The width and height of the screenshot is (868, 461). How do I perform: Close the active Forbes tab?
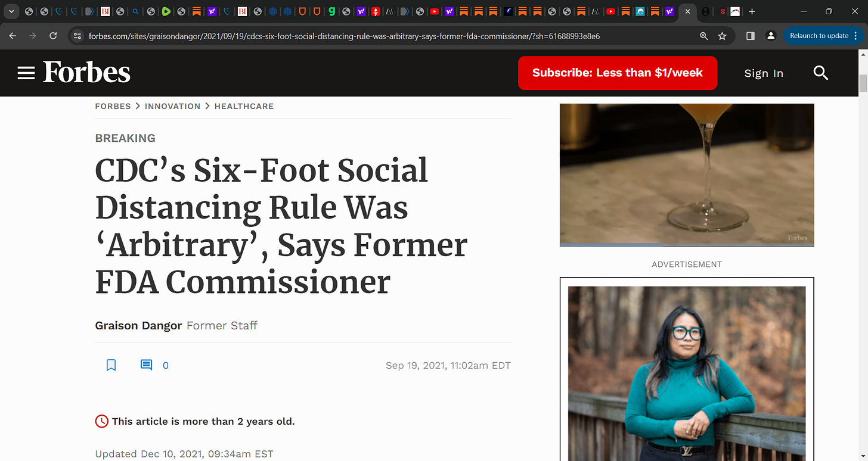tap(687, 11)
